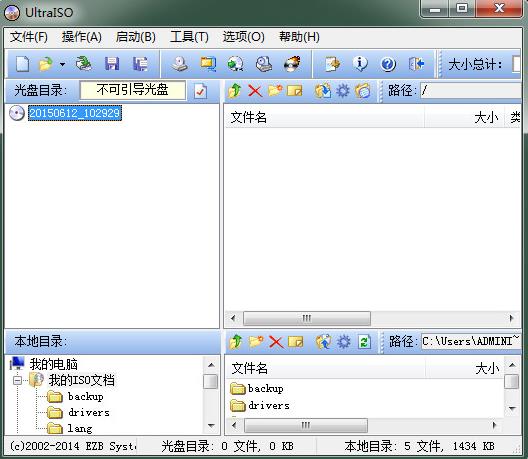
Task: Open Help with question mark icon
Action: coord(388,64)
